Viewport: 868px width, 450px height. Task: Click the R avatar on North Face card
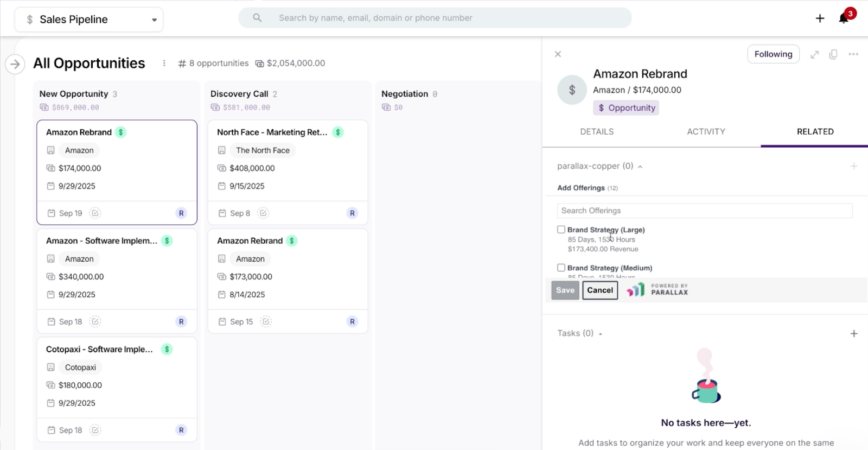(352, 213)
